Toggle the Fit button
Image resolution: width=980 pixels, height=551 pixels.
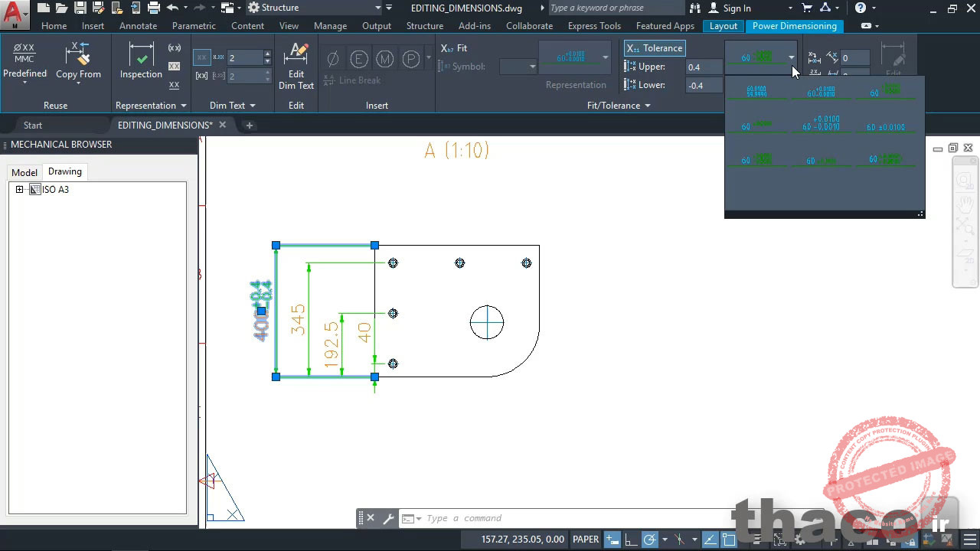point(454,48)
